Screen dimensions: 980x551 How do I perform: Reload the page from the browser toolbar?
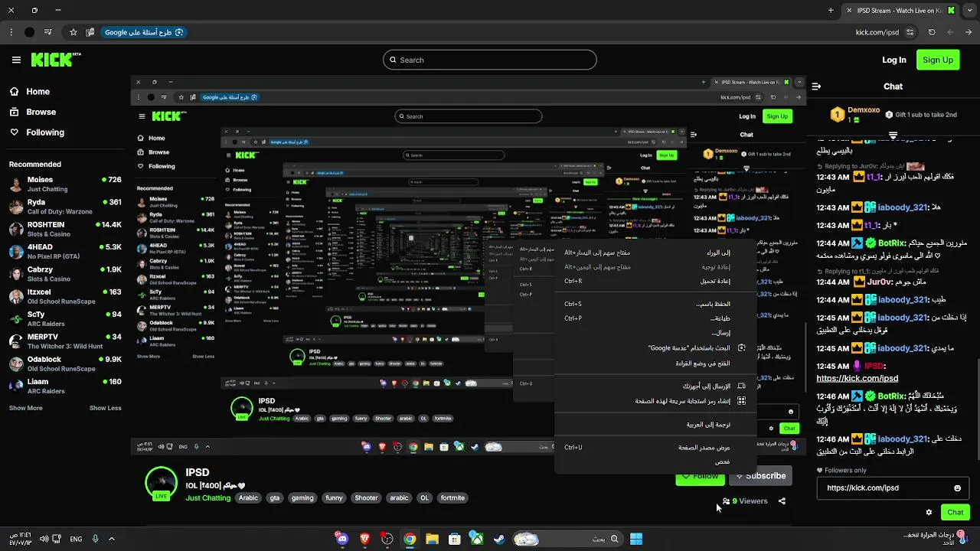(932, 32)
